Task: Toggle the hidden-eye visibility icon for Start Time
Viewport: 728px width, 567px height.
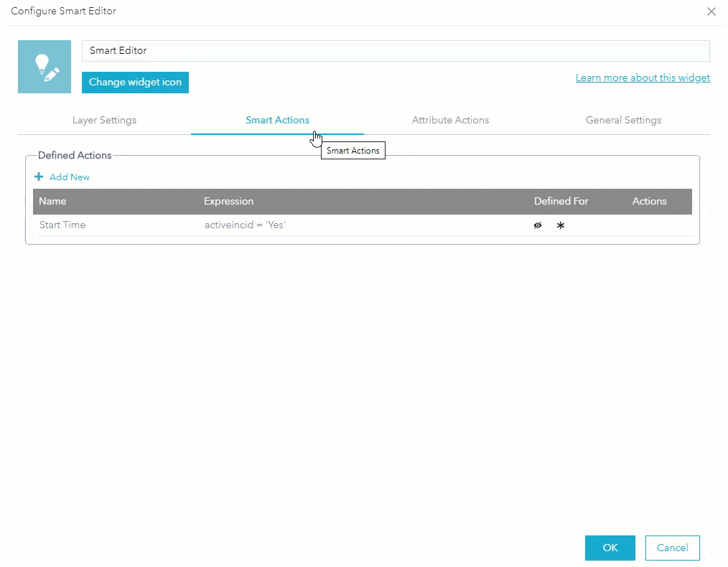Action: click(x=538, y=225)
